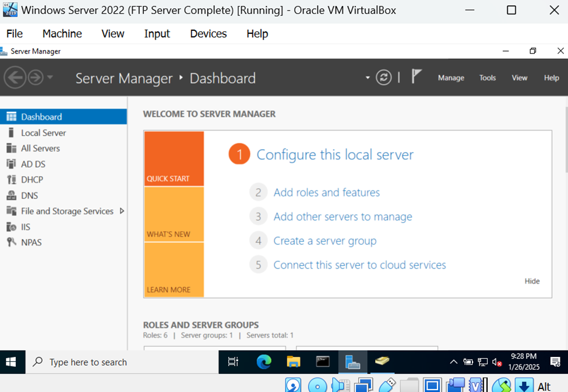Viewport: 568px width, 392px height.
Task: Open the VirtualBox File menu
Action: (x=15, y=34)
